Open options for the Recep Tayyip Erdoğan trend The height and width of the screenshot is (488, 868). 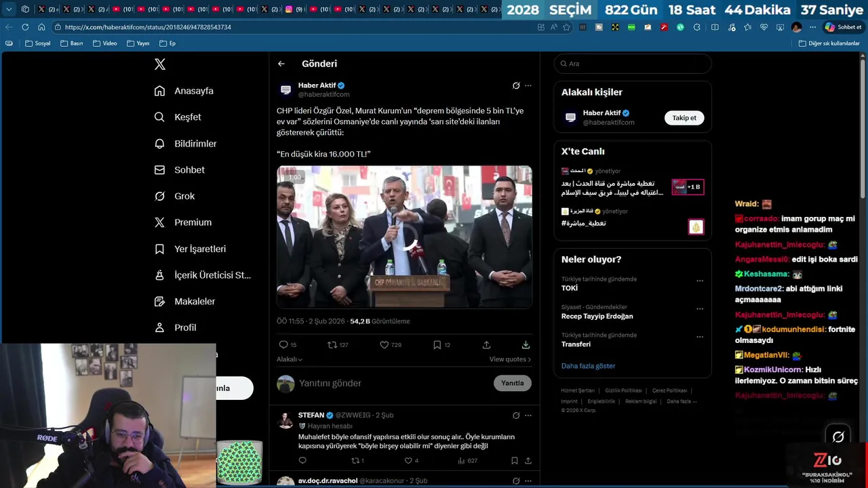pyautogui.click(x=700, y=309)
